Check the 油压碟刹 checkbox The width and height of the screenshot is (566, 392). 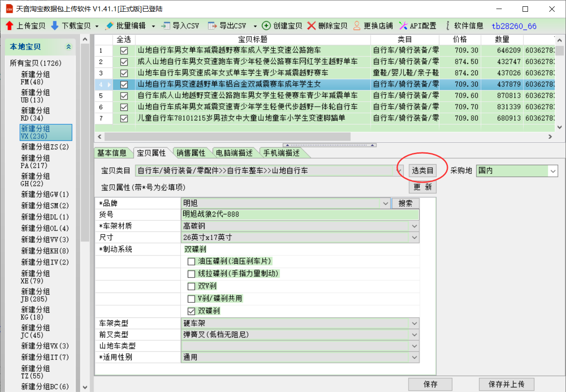pyautogui.click(x=191, y=261)
